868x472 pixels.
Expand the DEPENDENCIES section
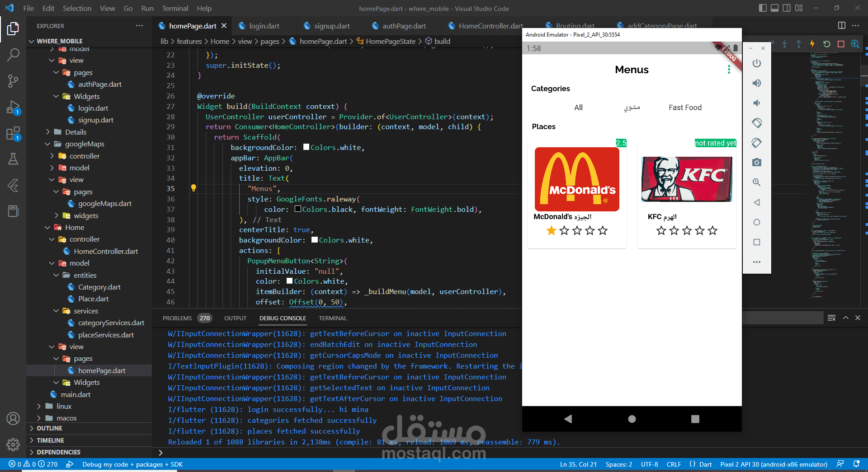pos(58,452)
